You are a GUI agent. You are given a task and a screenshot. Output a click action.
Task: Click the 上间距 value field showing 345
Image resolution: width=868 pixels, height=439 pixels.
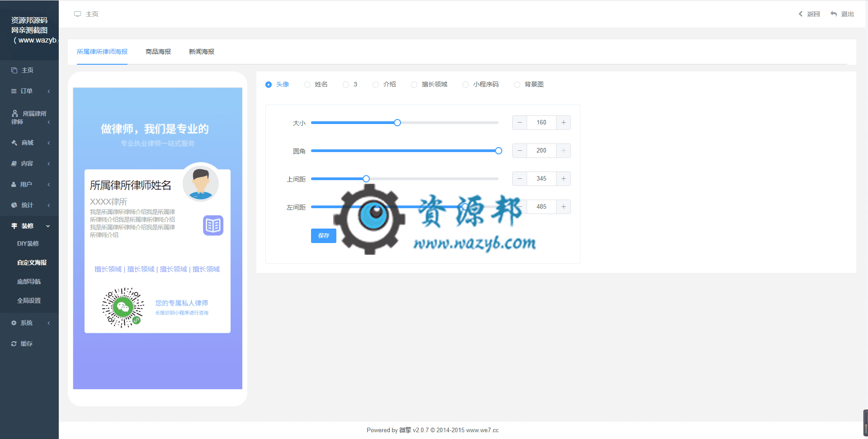(x=542, y=179)
